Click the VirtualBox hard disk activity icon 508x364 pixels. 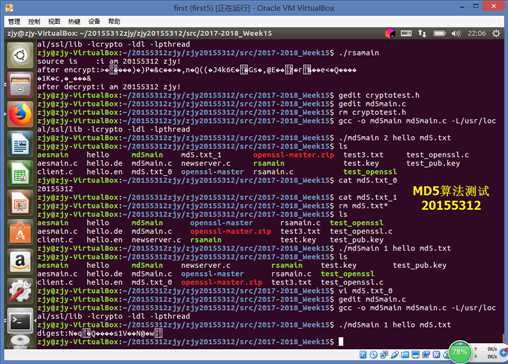point(363,355)
